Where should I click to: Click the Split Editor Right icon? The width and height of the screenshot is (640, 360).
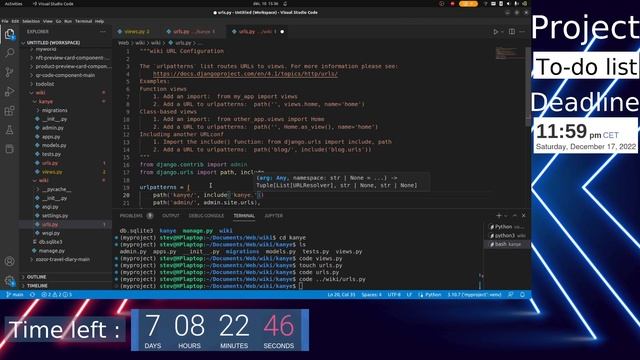[512, 31]
